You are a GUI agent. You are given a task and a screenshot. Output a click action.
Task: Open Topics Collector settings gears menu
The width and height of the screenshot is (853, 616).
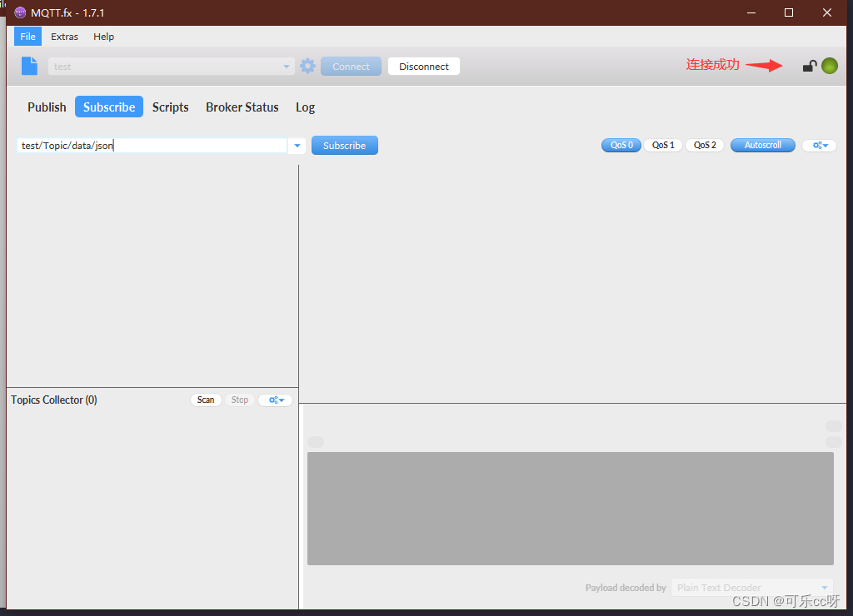pyautogui.click(x=276, y=400)
